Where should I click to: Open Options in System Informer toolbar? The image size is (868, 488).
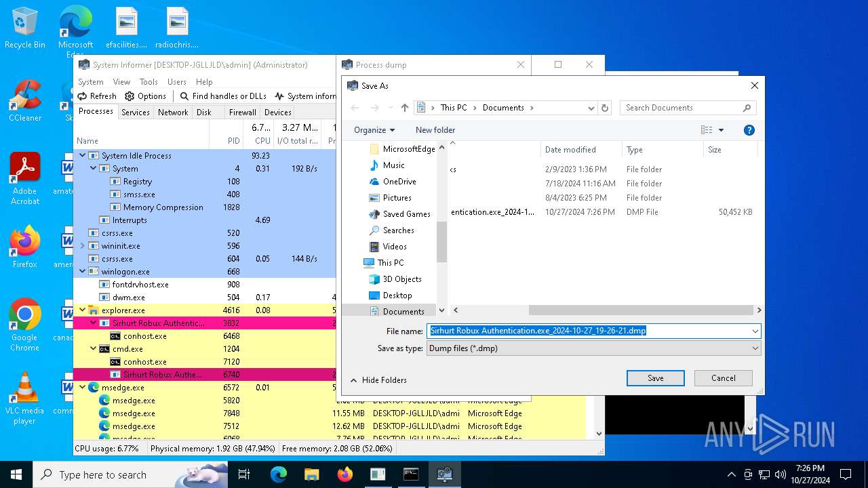point(145,96)
